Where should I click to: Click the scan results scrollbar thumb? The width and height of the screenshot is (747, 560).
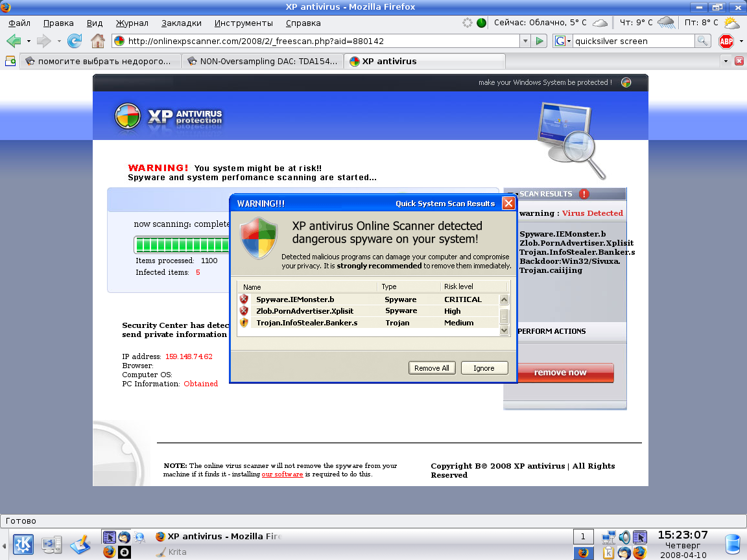pyautogui.click(x=504, y=316)
